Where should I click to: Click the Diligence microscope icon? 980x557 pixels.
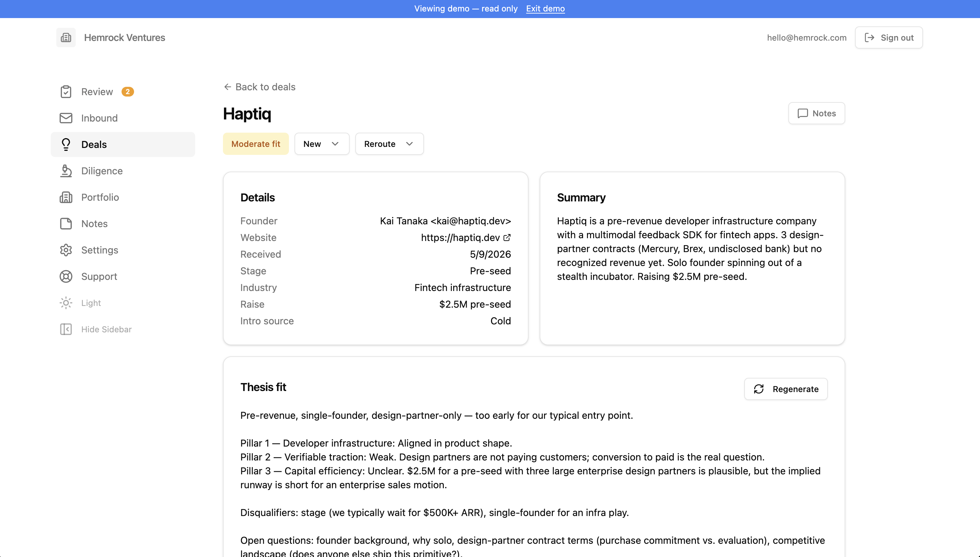tap(66, 171)
